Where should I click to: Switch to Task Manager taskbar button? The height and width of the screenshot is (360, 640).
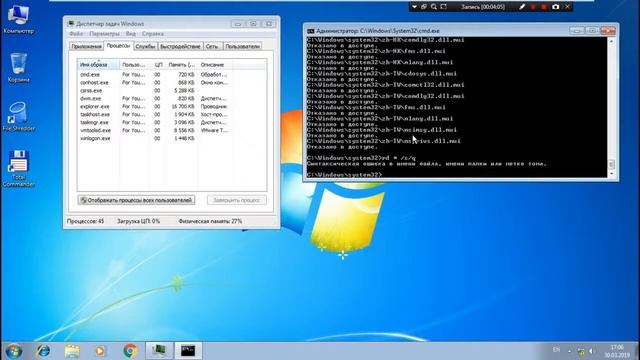(x=159, y=351)
